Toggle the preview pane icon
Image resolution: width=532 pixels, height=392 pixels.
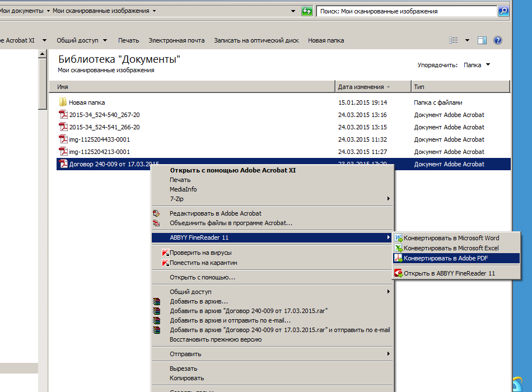click(x=482, y=40)
